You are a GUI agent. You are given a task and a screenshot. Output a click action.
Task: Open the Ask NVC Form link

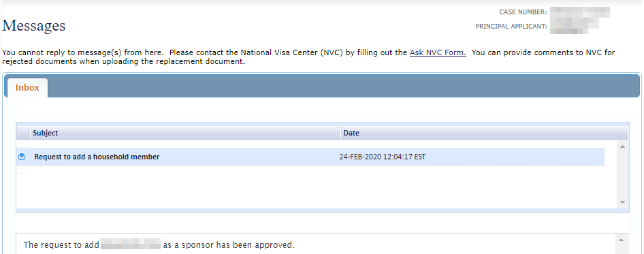[x=438, y=52]
